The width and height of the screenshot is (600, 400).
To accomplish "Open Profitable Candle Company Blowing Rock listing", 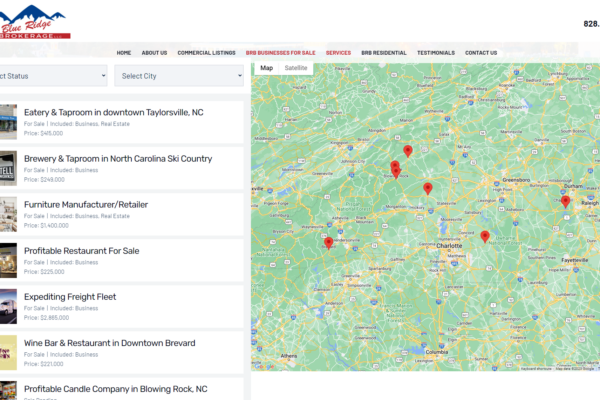I will [x=116, y=389].
